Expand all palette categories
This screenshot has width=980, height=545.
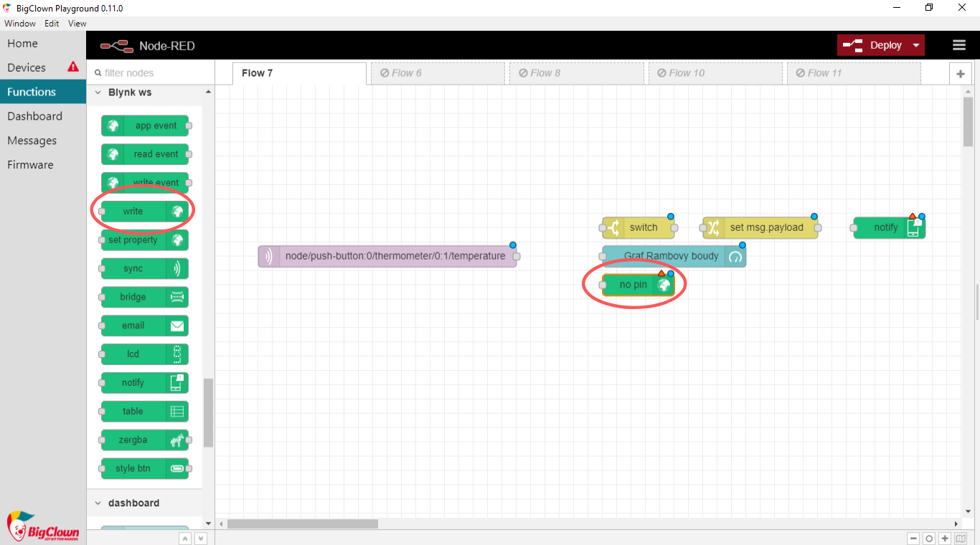point(201,539)
